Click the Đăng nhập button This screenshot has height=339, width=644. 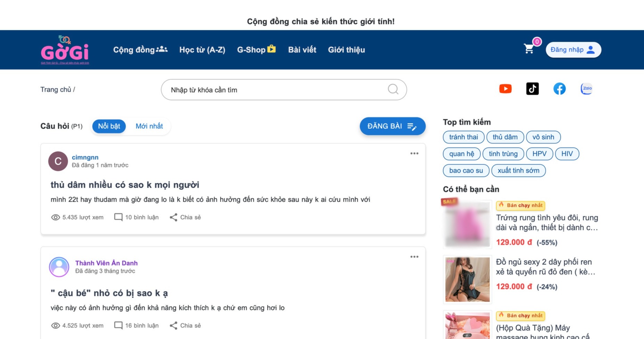[573, 50]
